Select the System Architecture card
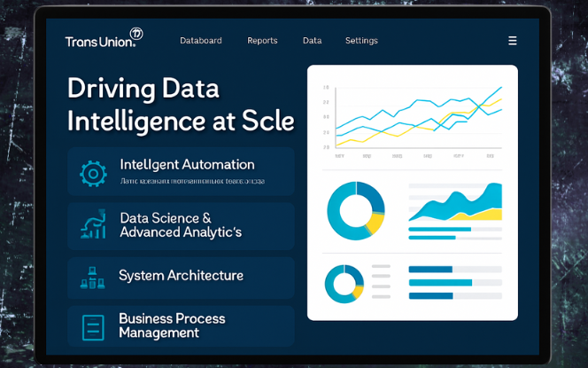The image size is (588, 368). pos(181,278)
